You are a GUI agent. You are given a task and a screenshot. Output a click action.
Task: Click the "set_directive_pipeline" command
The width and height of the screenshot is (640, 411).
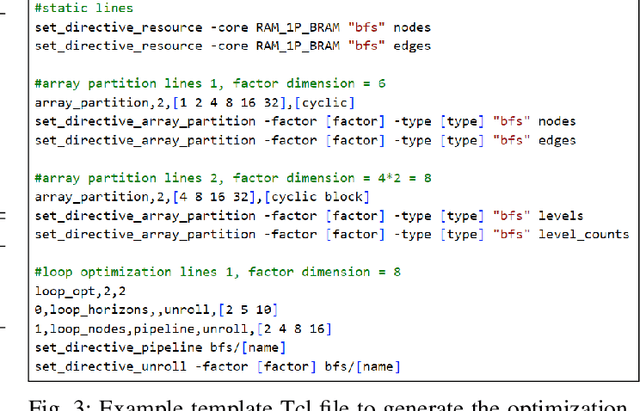pyautogui.click(x=120, y=348)
